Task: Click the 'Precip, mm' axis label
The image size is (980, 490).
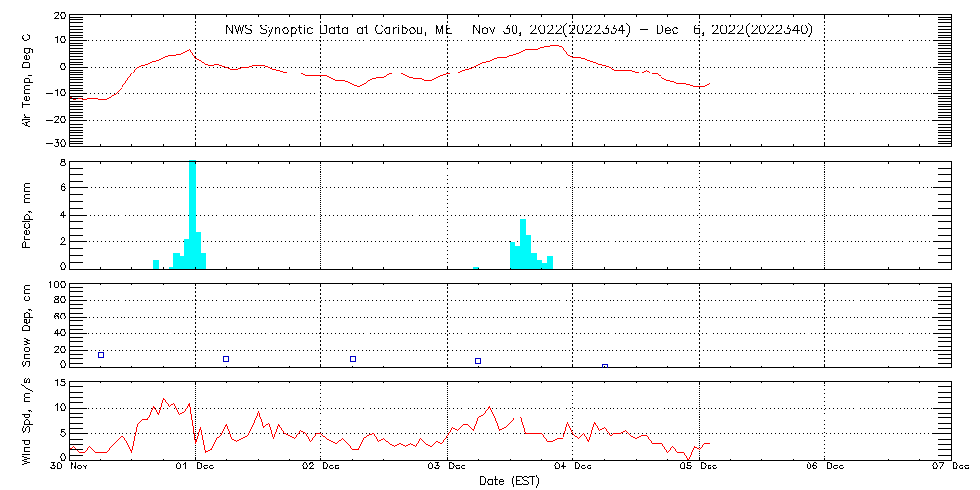Action: (27, 214)
